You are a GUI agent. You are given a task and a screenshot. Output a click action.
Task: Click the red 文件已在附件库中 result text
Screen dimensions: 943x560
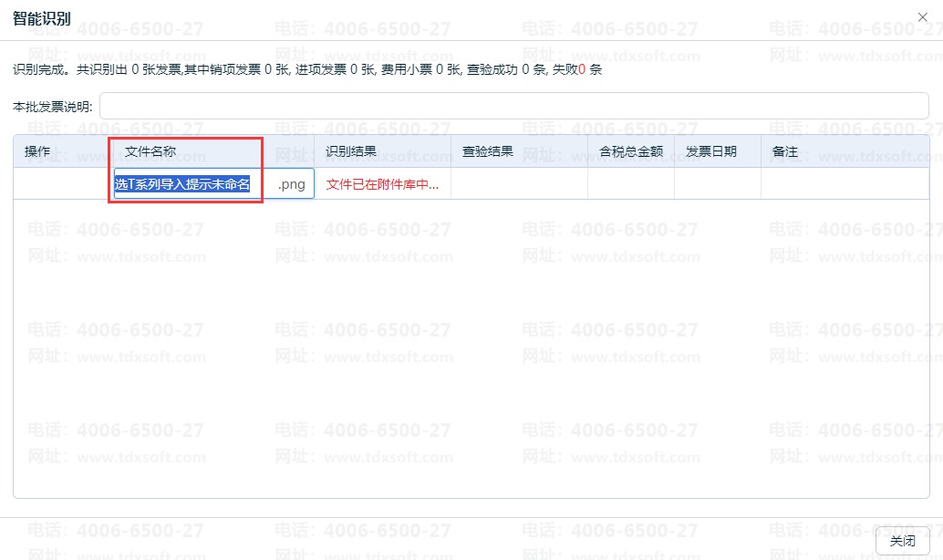click(382, 184)
